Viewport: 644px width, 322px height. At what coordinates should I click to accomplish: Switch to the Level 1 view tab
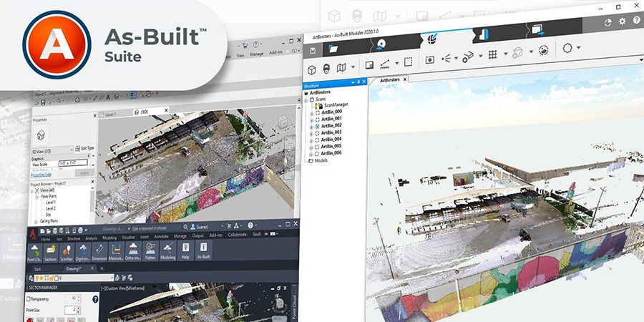click(107, 113)
